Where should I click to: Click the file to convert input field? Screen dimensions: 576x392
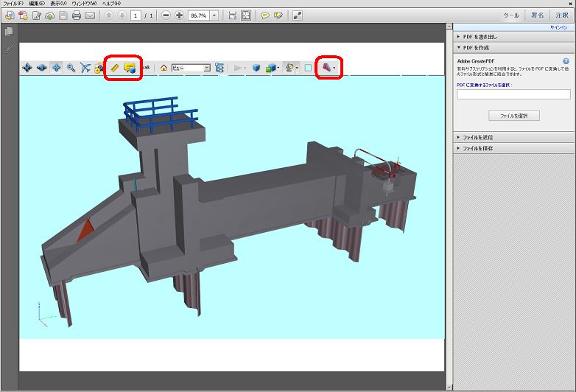(513, 94)
